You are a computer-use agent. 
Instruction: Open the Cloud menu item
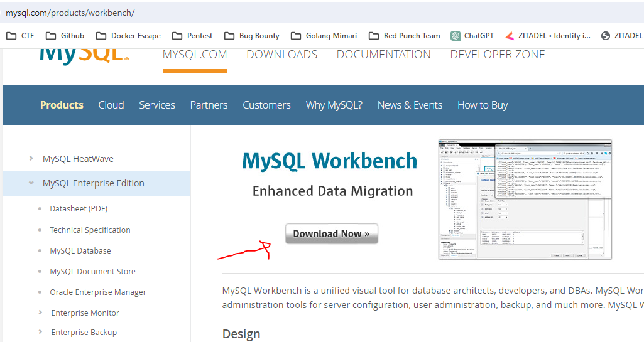(x=111, y=105)
